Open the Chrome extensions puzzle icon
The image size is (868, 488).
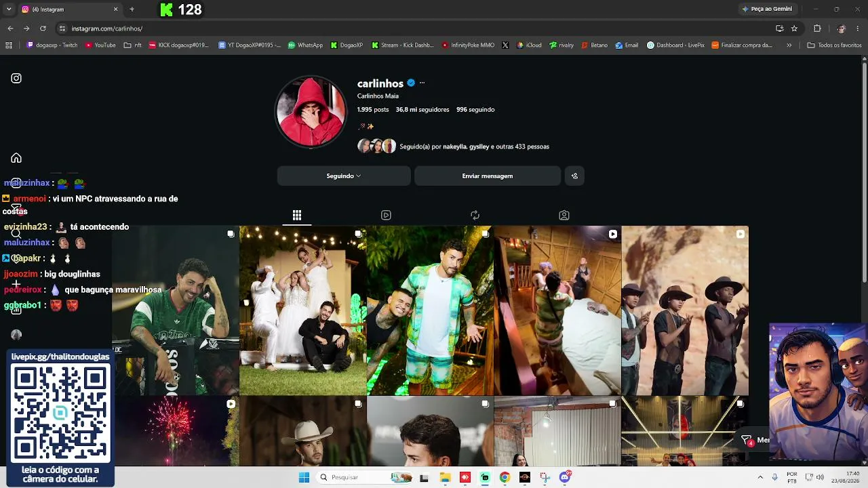(x=817, y=28)
